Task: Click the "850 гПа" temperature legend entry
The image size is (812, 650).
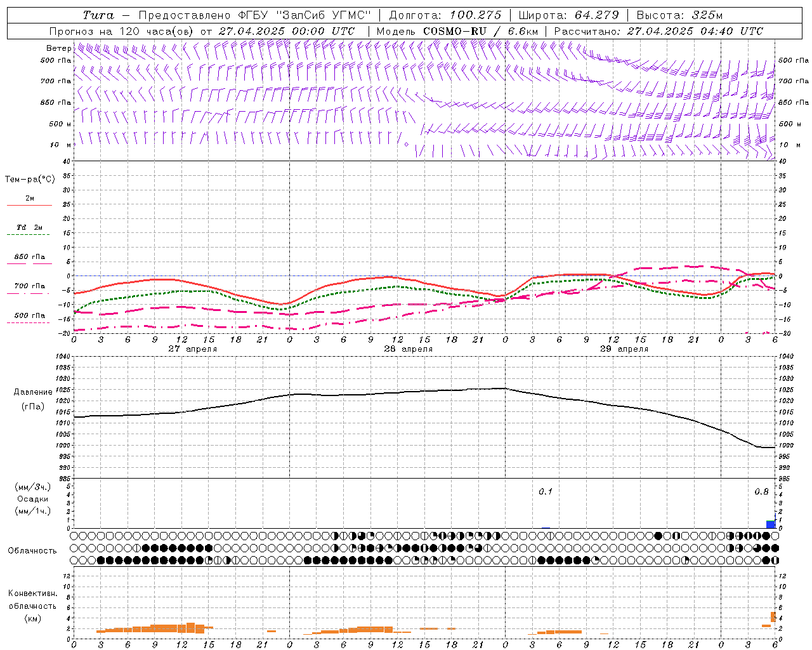Action: (29, 257)
